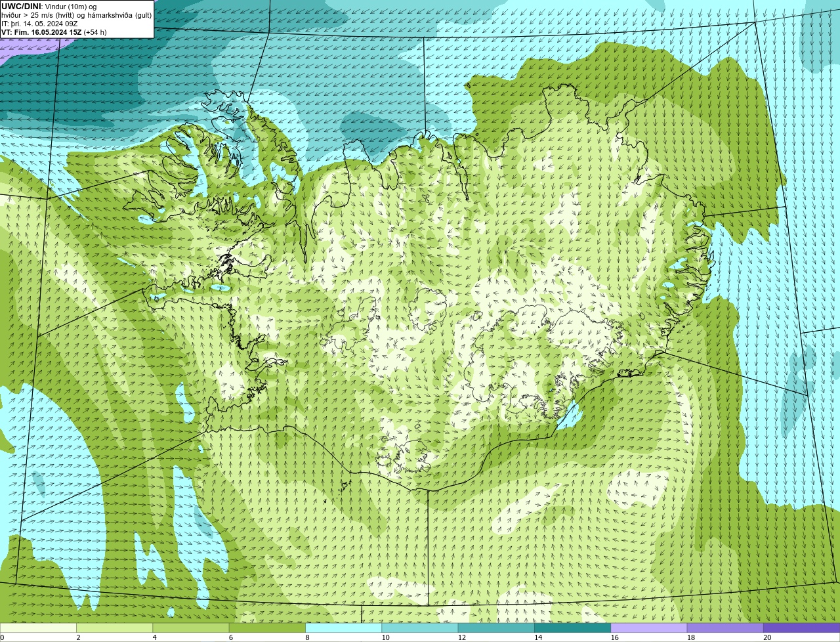This screenshot has height=642, width=840.
Task: Click the "20" label on the wind scale
Action: click(x=767, y=637)
